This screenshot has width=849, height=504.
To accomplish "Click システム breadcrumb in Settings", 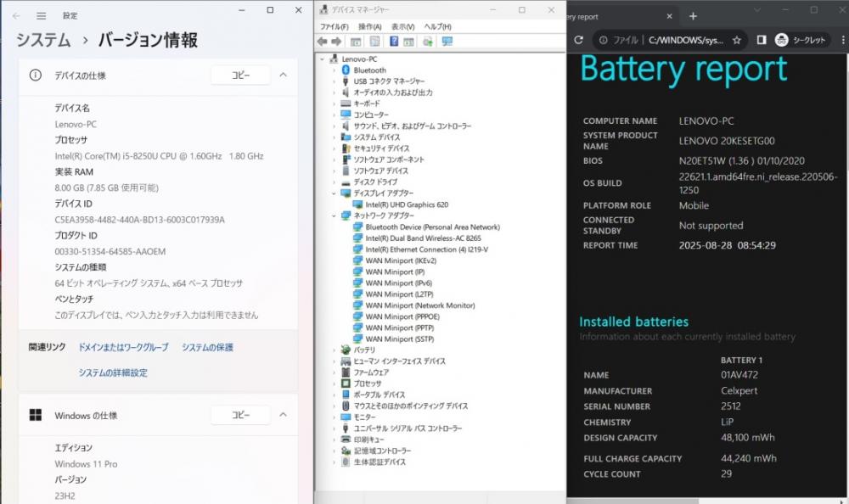I will click(43, 40).
